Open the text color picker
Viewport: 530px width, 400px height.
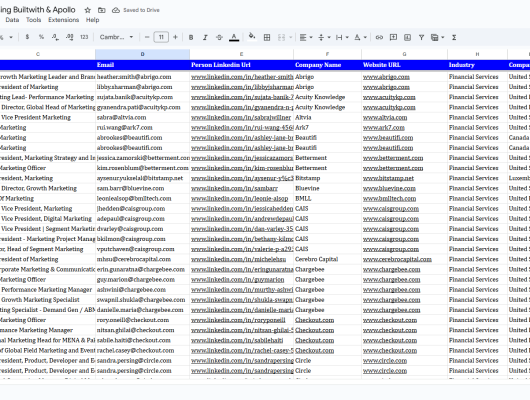pos(234,37)
